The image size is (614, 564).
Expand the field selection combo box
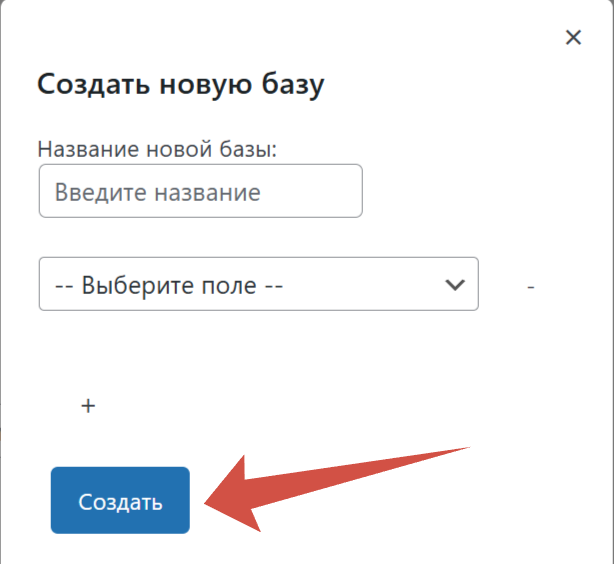tap(258, 284)
